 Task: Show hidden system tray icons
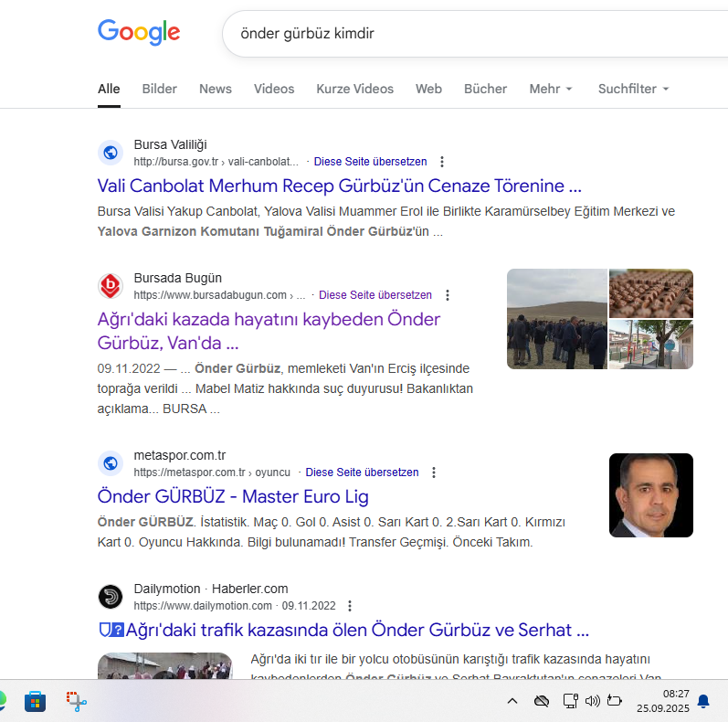(x=512, y=701)
